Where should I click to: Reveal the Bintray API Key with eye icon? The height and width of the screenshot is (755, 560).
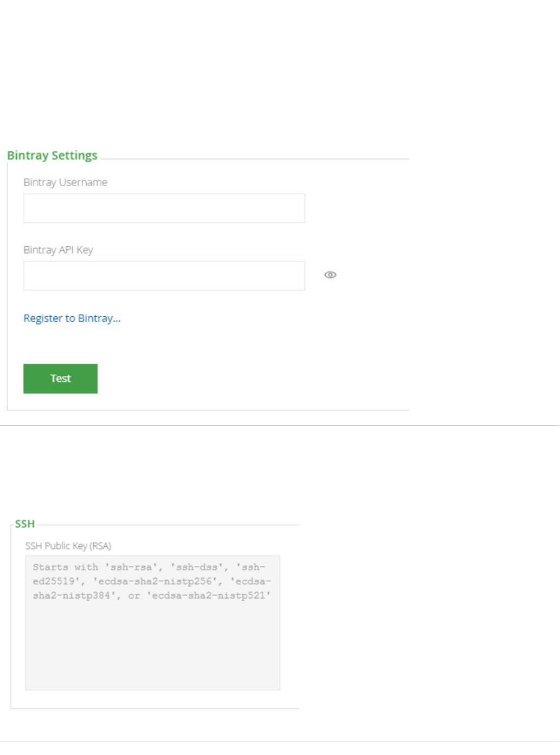(330, 275)
